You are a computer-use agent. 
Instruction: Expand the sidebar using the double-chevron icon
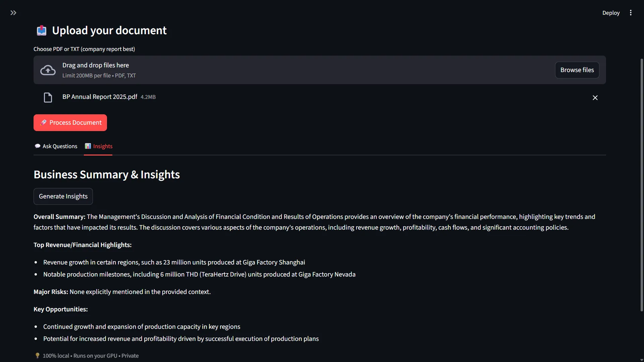tap(13, 13)
